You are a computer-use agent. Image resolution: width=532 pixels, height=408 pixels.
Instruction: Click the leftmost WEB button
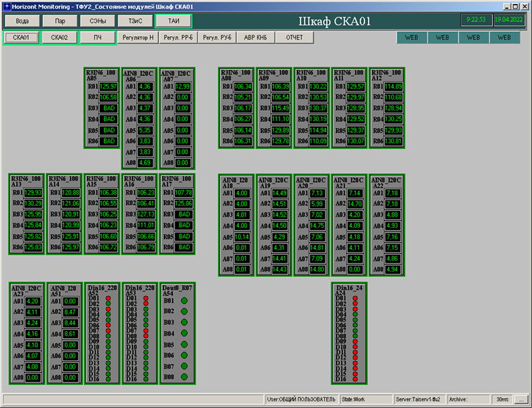(411, 37)
